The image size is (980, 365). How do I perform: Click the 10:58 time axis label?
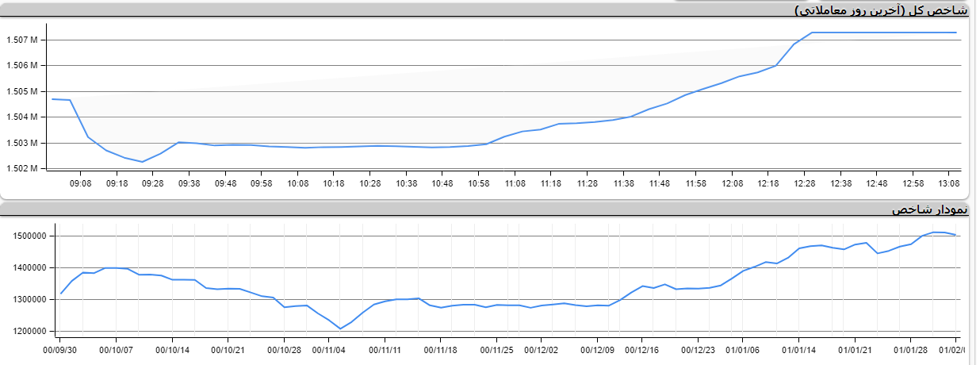[x=478, y=183]
